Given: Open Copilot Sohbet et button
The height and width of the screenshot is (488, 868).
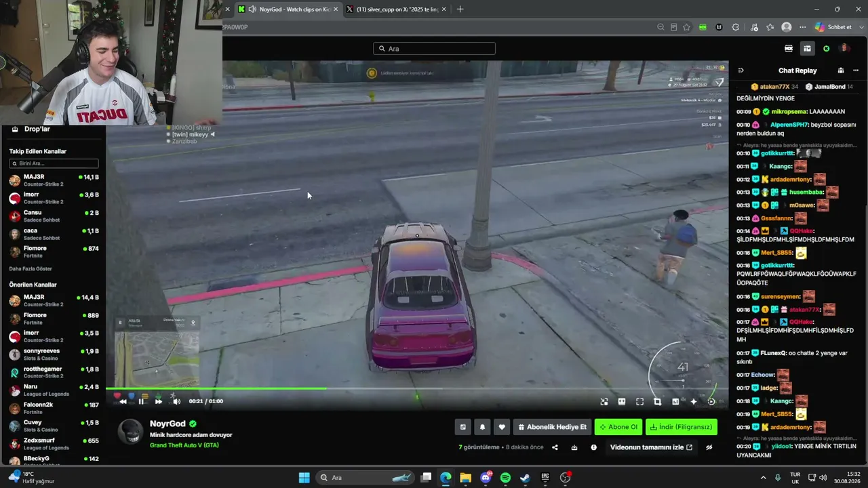Looking at the screenshot, I should (x=833, y=27).
